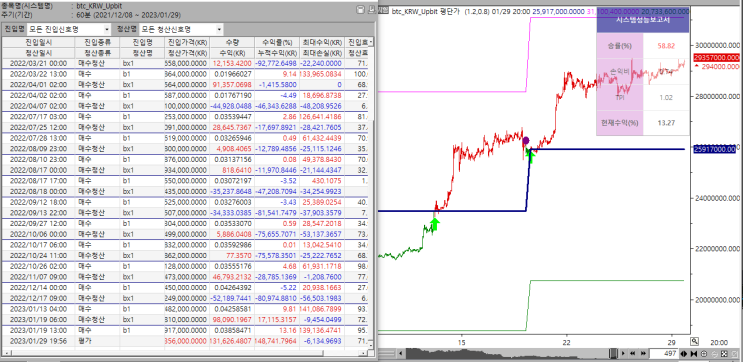Click the four-arrow fit-to-screen icon
Screen dimensions: 743x362
(x=725, y=353)
